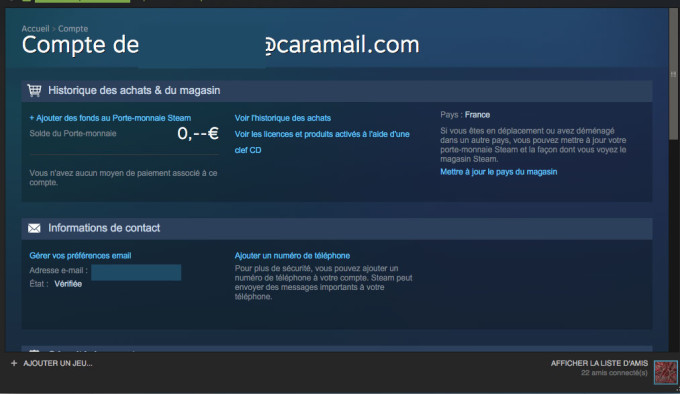Click the envelope icon beside Informations de contact
The height and width of the screenshot is (394, 680).
click(34, 228)
